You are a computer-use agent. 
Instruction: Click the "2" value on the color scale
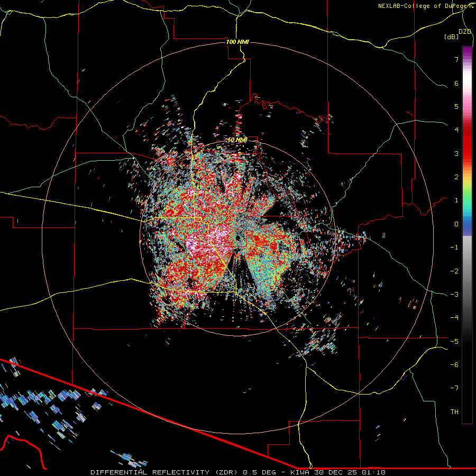point(456,177)
